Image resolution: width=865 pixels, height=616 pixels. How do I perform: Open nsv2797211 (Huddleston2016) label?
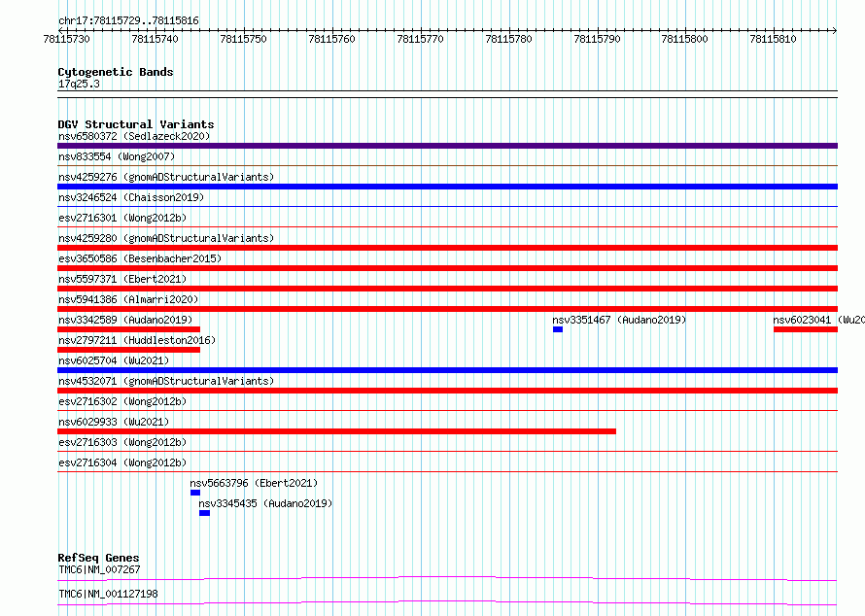coord(137,340)
